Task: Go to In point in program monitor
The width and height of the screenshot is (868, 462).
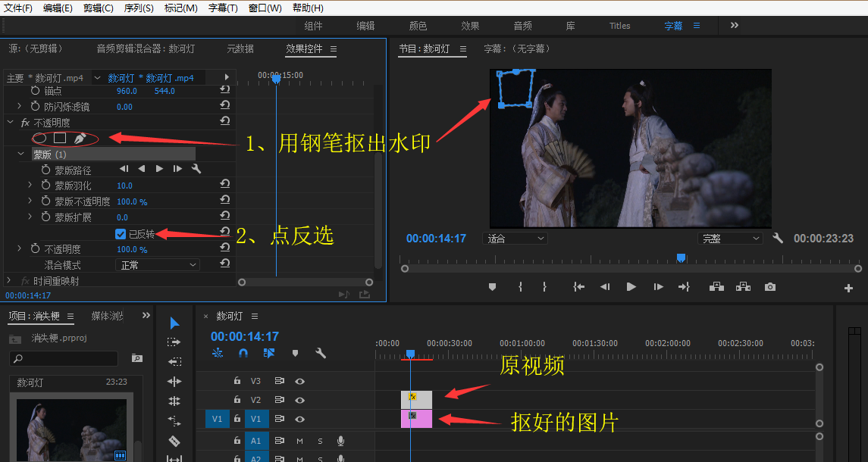Action: coord(578,286)
